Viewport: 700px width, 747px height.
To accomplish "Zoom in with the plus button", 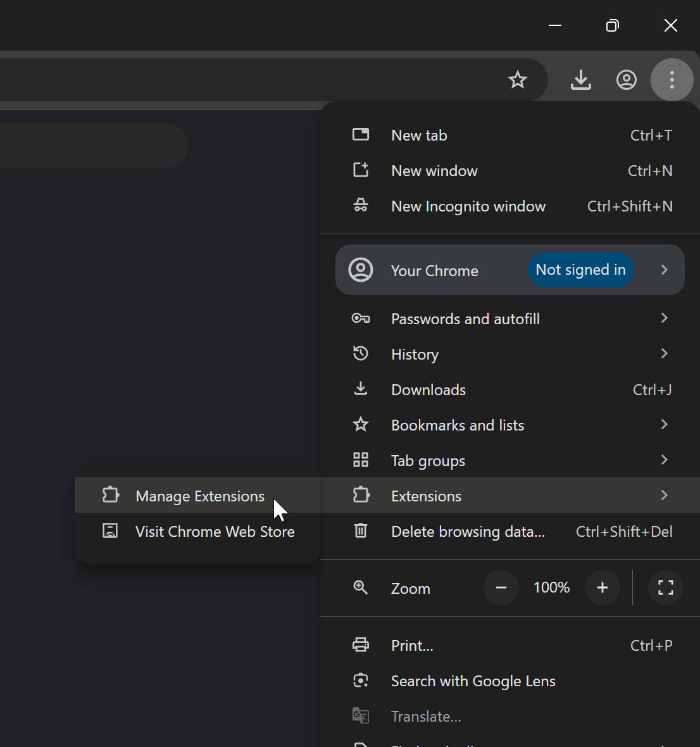I will click(602, 587).
